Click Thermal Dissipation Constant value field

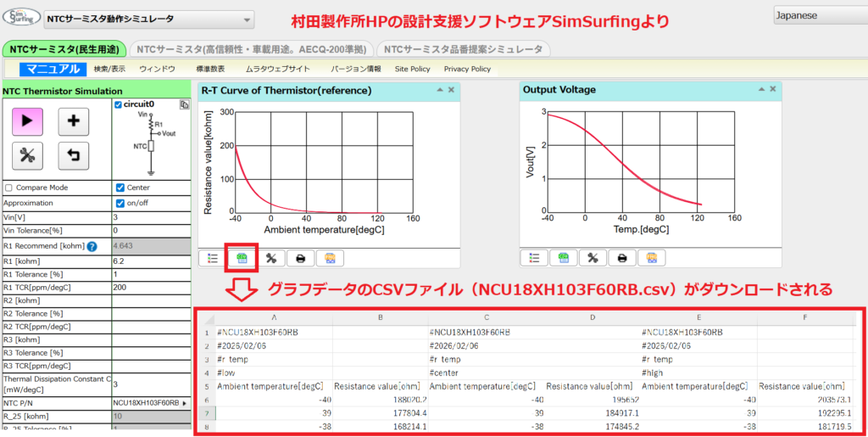point(151,384)
